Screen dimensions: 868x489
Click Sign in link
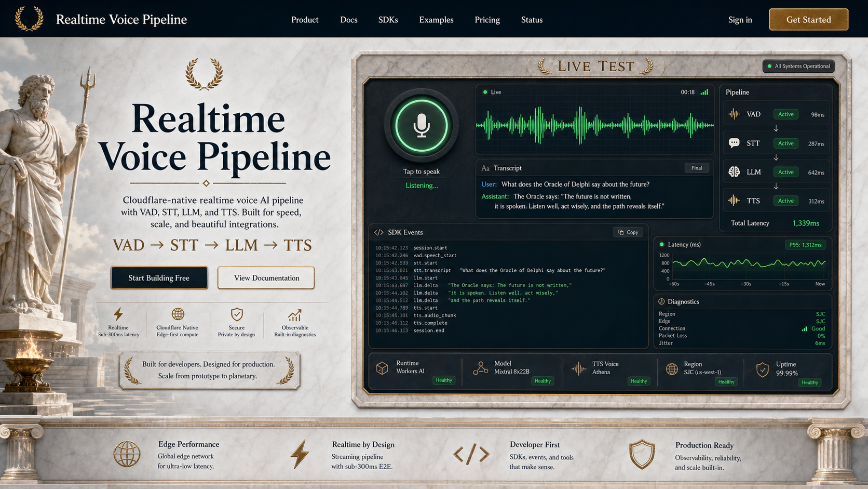pyautogui.click(x=740, y=20)
